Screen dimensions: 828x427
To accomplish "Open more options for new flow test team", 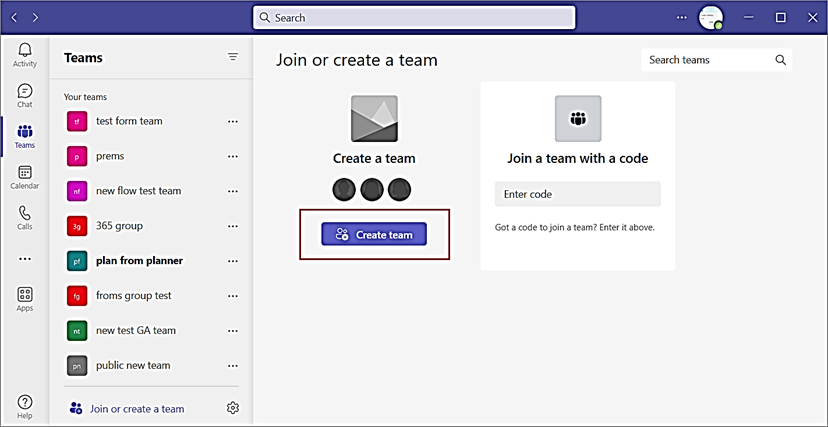I will (x=233, y=191).
